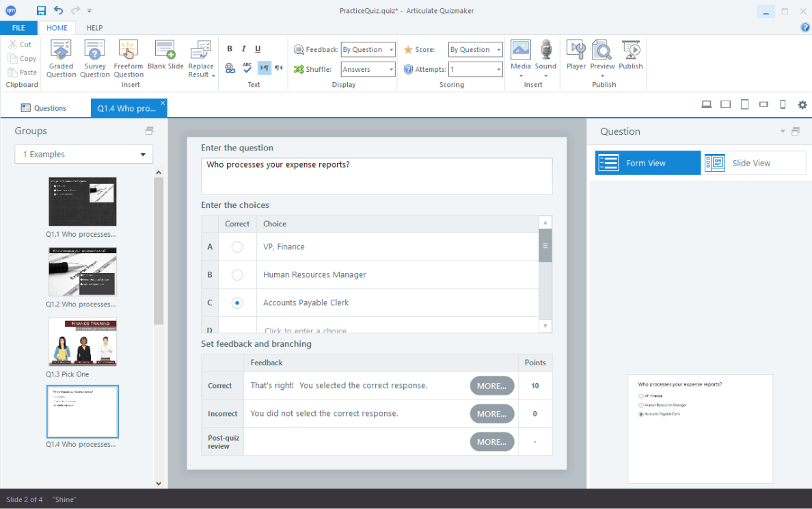Select the Q1.3 Pick One slide thumbnail
This screenshot has width=812, height=509.
click(83, 341)
